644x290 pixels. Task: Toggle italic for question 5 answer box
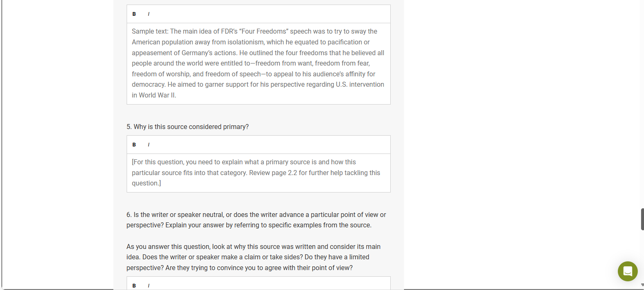tap(149, 145)
